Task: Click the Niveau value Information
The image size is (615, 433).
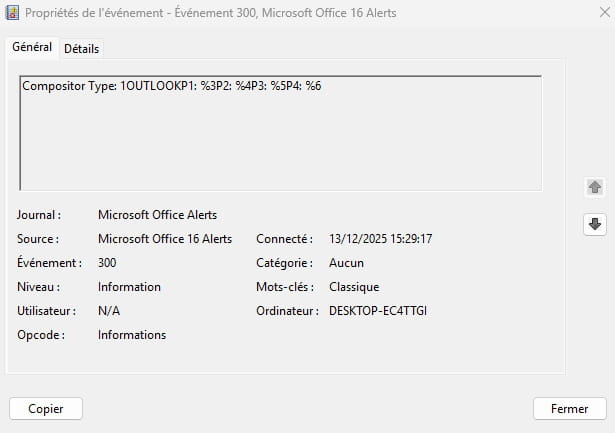Action: point(129,287)
